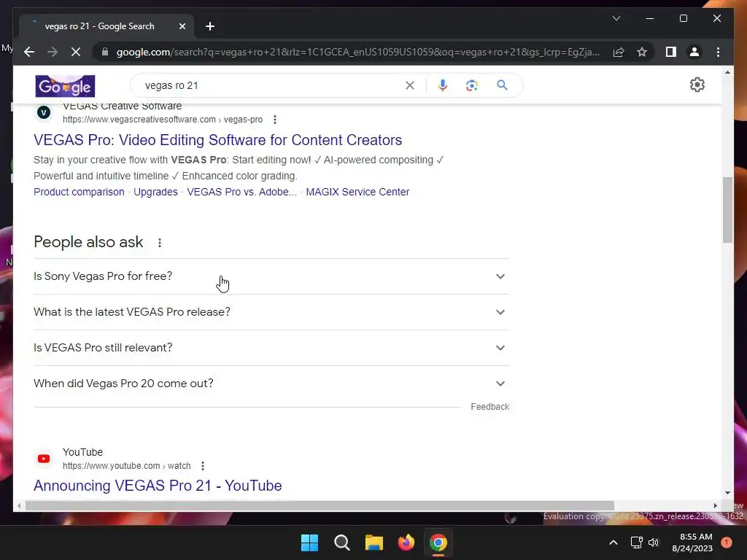The width and height of the screenshot is (747, 560).
Task: Share this page from address bar
Action: click(x=619, y=52)
